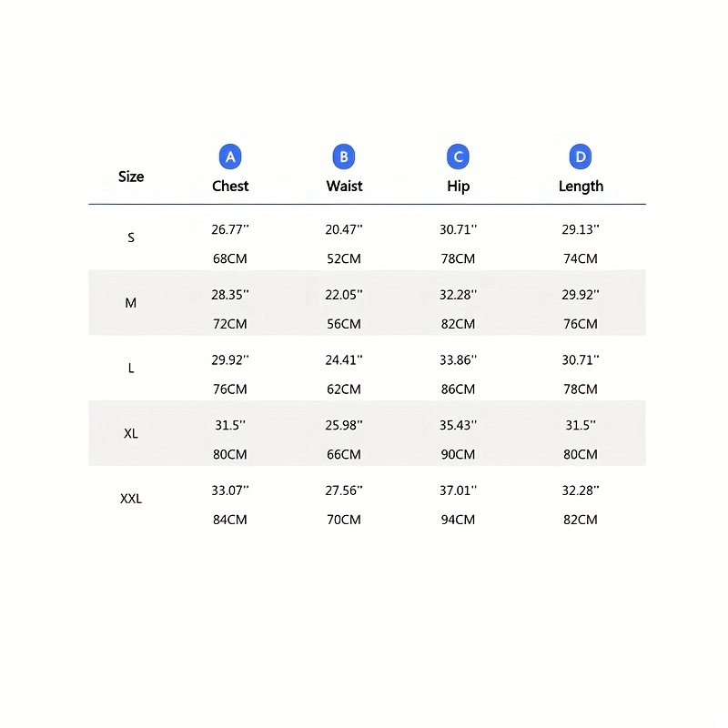Click the Waist column header label
728x728 pixels.
point(344,186)
